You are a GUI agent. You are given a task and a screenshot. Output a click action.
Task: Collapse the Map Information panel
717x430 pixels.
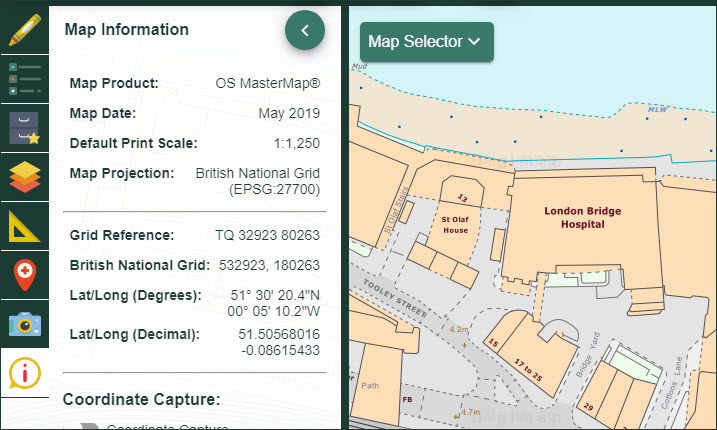(305, 30)
